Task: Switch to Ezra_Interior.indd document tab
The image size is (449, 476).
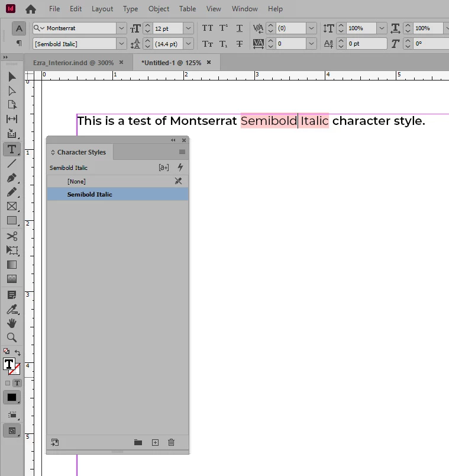Action: click(73, 63)
